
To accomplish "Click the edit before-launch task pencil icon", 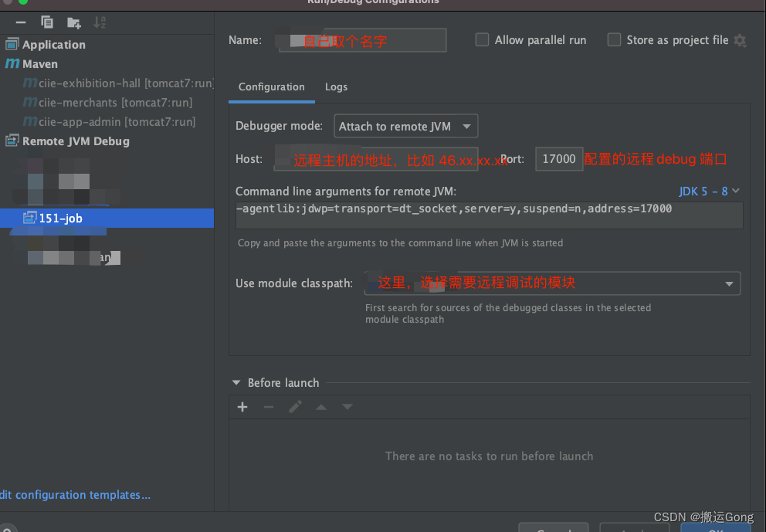I will [295, 406].
